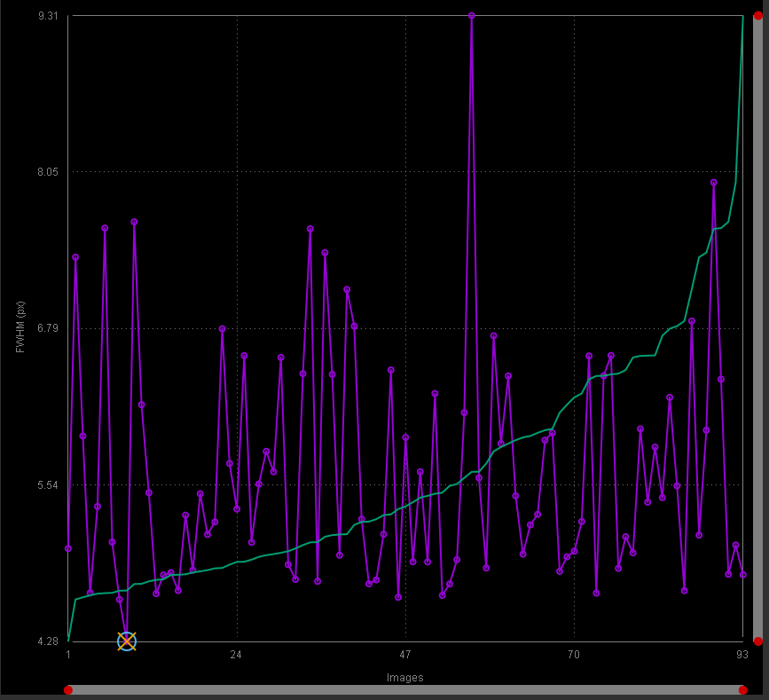This screenshot has height=700, width=769.
Task: Select the highest FWHM peak data point
Action: [x=471, y=16]
